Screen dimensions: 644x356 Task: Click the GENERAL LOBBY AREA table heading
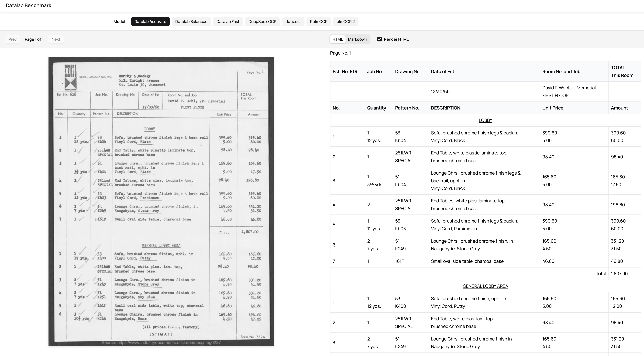click(485, 286)
